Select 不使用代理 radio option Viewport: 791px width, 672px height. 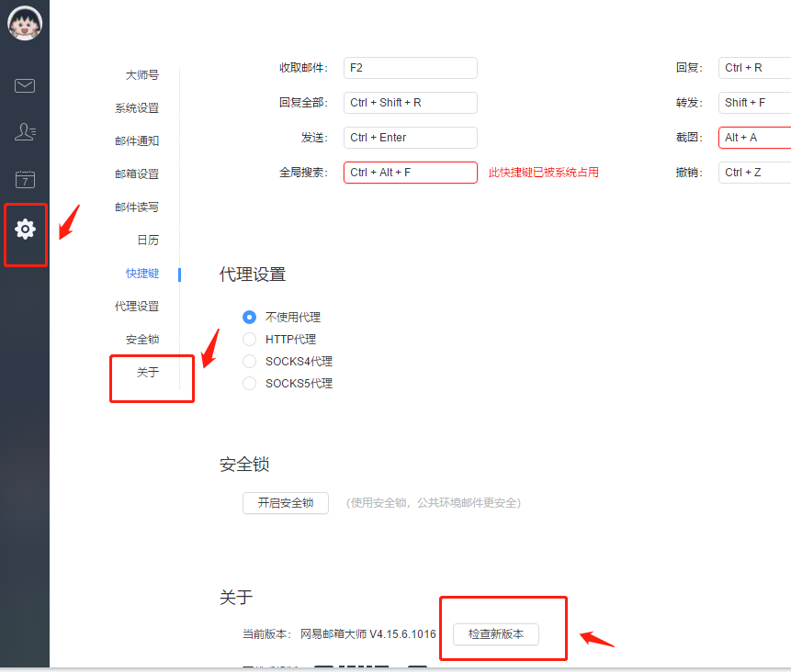click(x=249, y=317)
